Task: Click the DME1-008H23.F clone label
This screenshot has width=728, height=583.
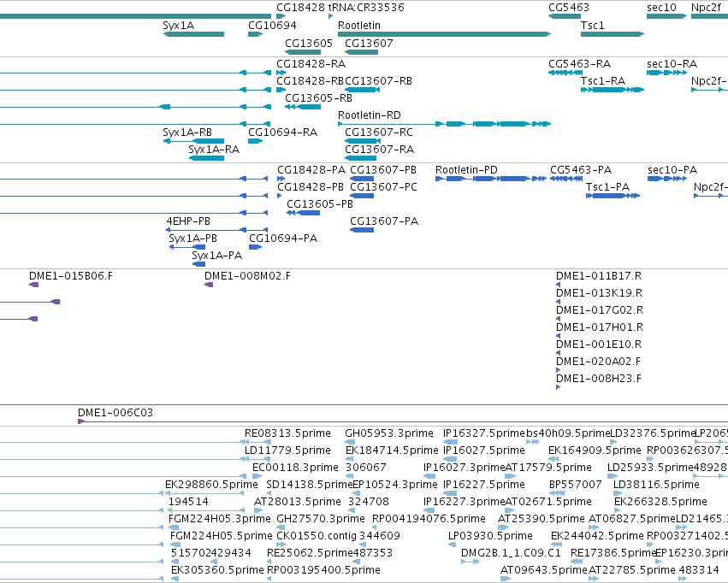Action: tap(599, 379)
